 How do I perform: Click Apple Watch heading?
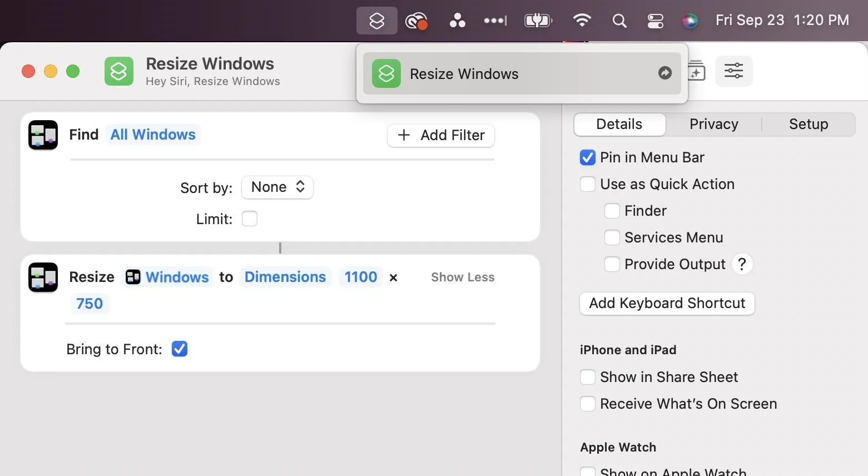[618, 447]
